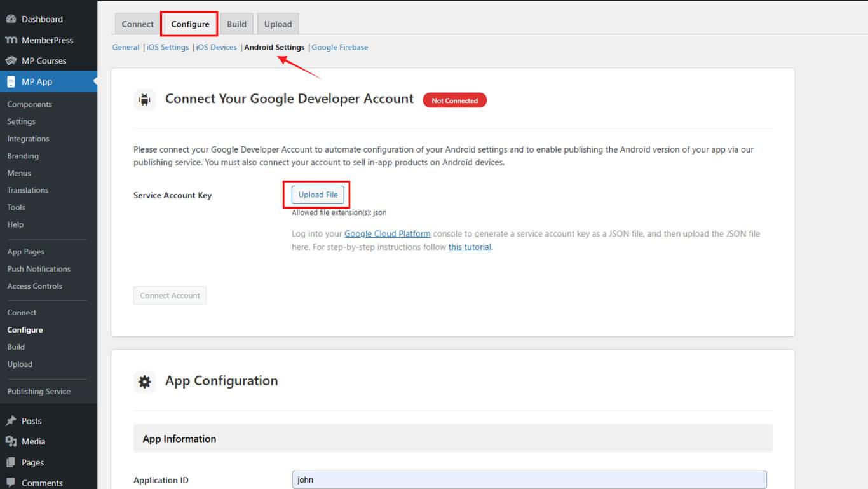Follow the 'this tutorial' link
Viewport: 868px width, 489px height.
click(x=470, y=247)
